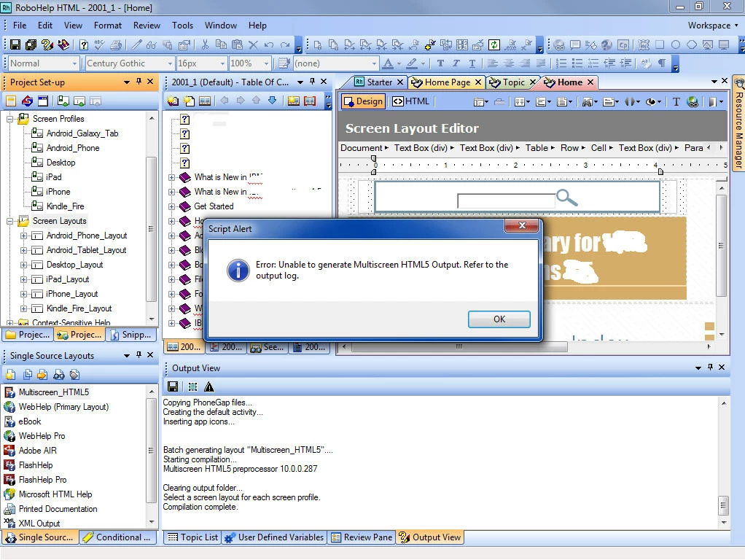Switch editor to Design view

pos(364,101)
